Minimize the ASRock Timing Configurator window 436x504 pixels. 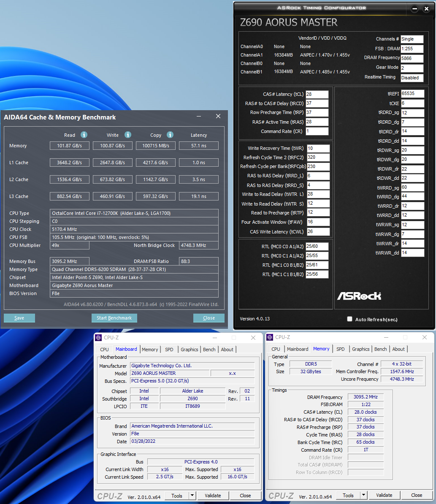(x=415, y=9)
